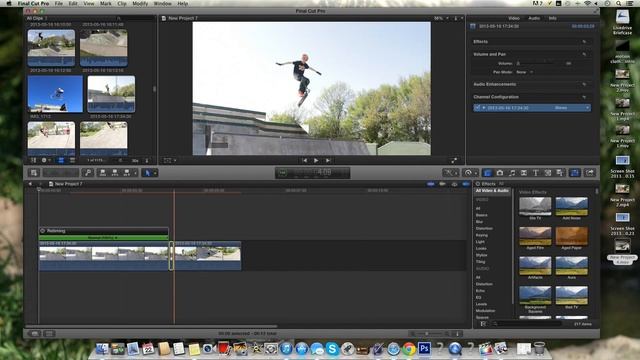Jump to next edit in viewer

(328, 160)
